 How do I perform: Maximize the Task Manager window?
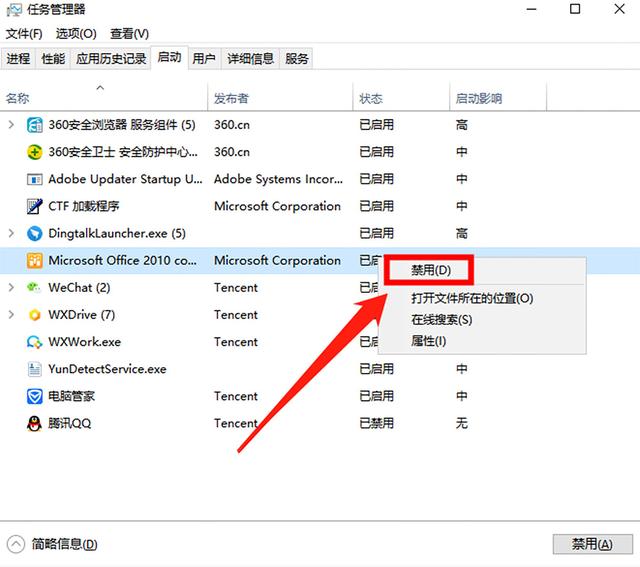575,9
